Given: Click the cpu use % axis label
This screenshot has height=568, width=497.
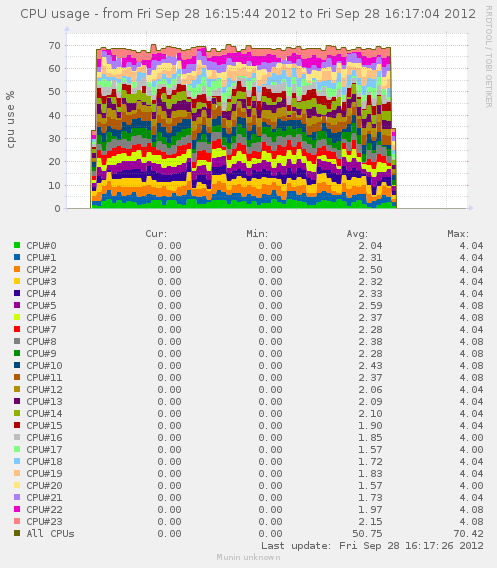Looking at the screenshot, I should pos(11,120).
